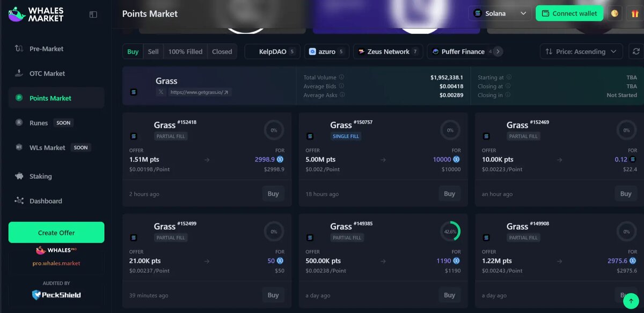Viewport: 644px width, 313px height.
Task: Open Dashboard from the sidebar
Action: [x=56, y=201]
